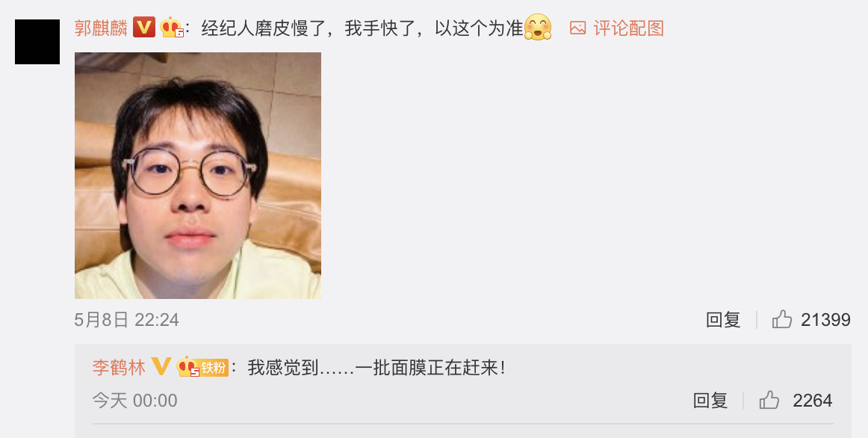Viewport: 868px width, 438px height.
Task: Open 郭麒麟's profile via username
Action: click(x=102, y=28)
